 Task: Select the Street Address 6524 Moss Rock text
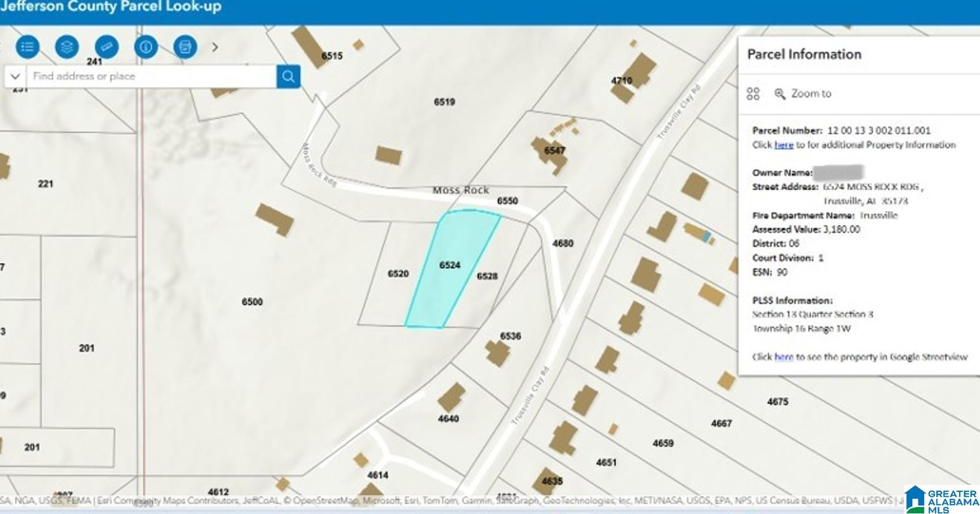point(873,187)
